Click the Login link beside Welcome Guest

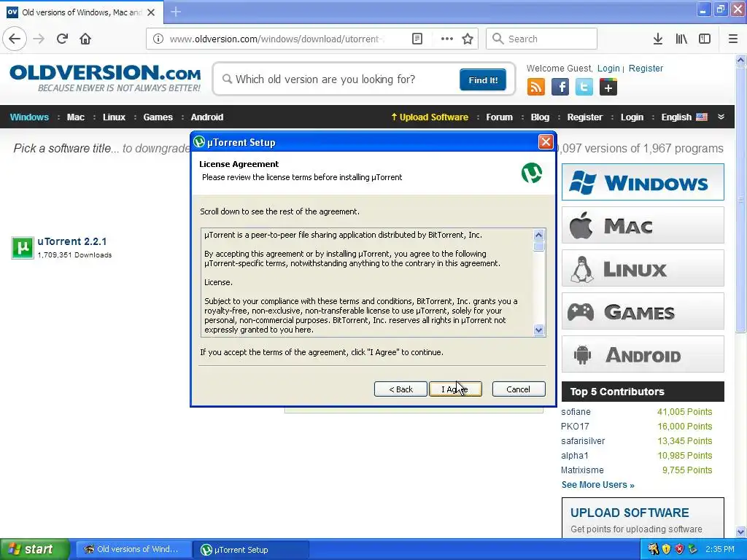pyautogui.click(x=608, y=68)
